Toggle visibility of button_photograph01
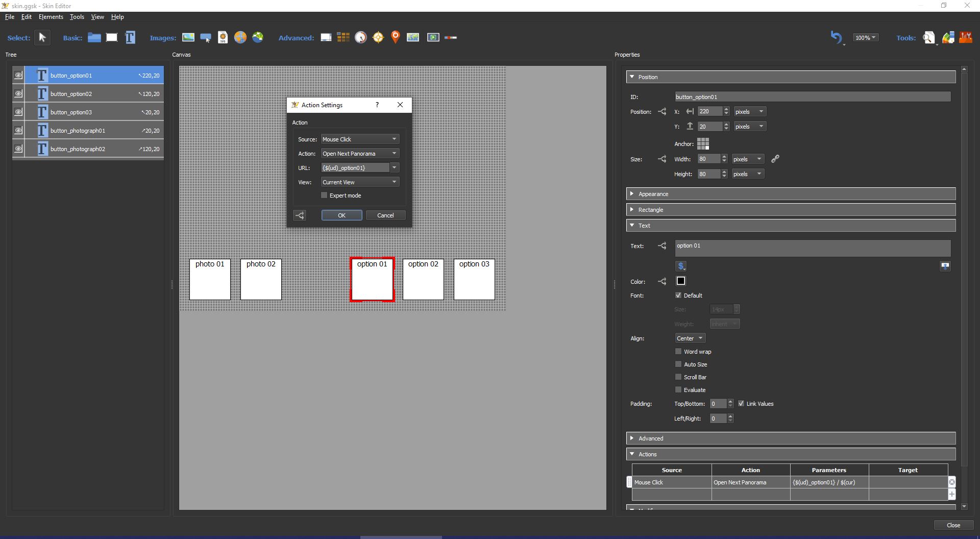 [18, 130]
